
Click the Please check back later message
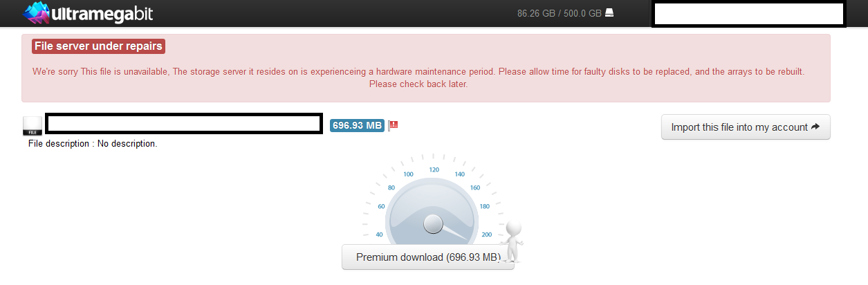point(418,84)
